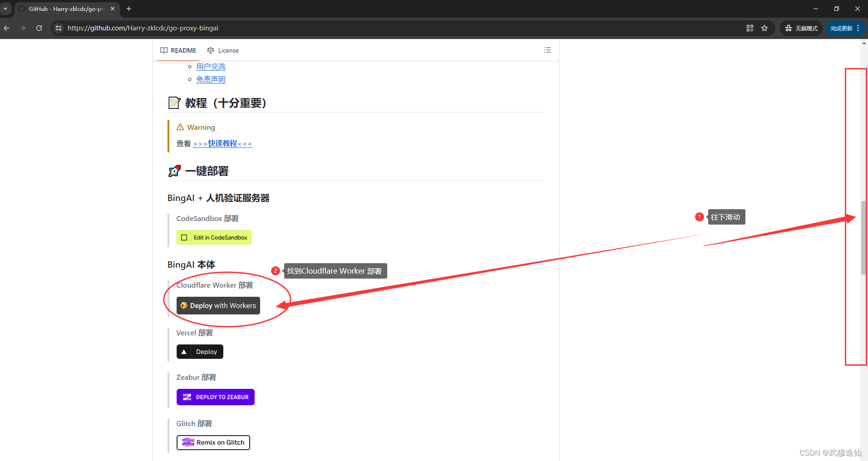Open the README outline list icon

pyautogui.click(x=547, y=50)
